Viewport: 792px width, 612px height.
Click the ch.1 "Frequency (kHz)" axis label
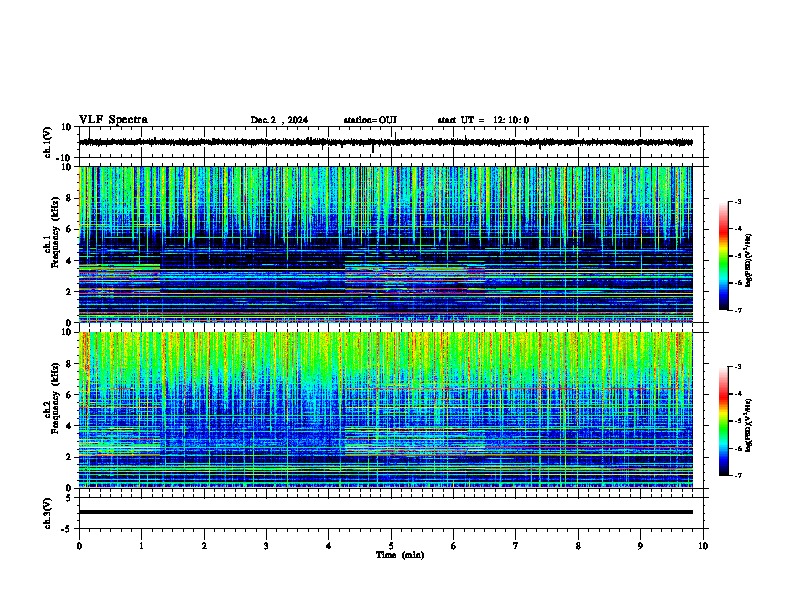55,232
